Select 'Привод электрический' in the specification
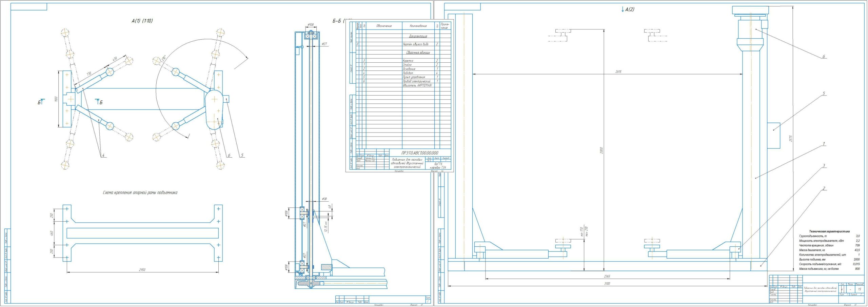The image size is (868, 307). [416, 81]
